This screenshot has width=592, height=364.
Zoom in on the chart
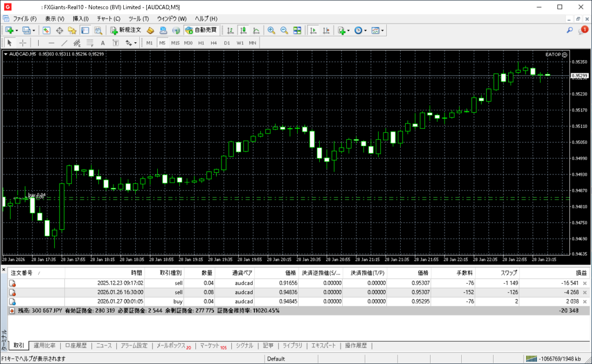(x=271, y=30)
